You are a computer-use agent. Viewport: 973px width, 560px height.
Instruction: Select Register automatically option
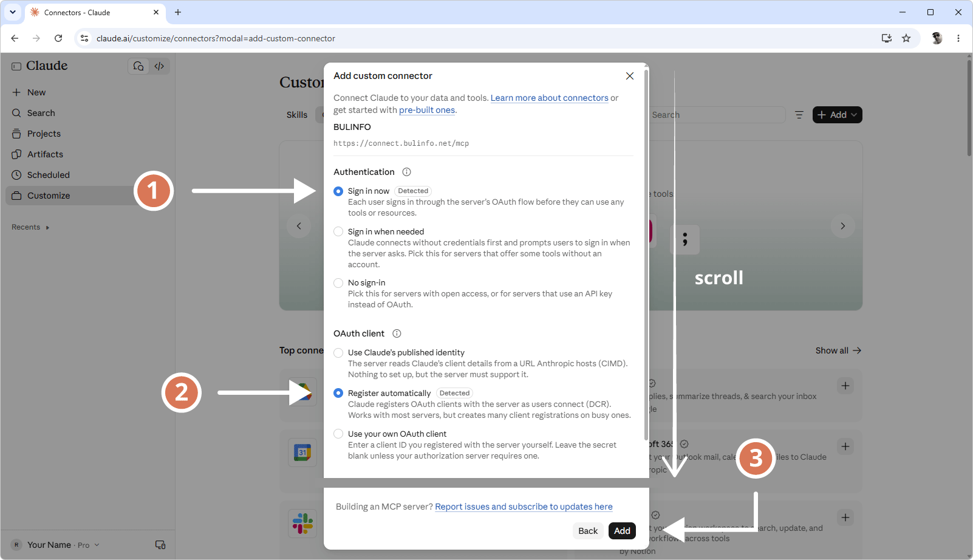pyautogui.click(x=338, y=394)
